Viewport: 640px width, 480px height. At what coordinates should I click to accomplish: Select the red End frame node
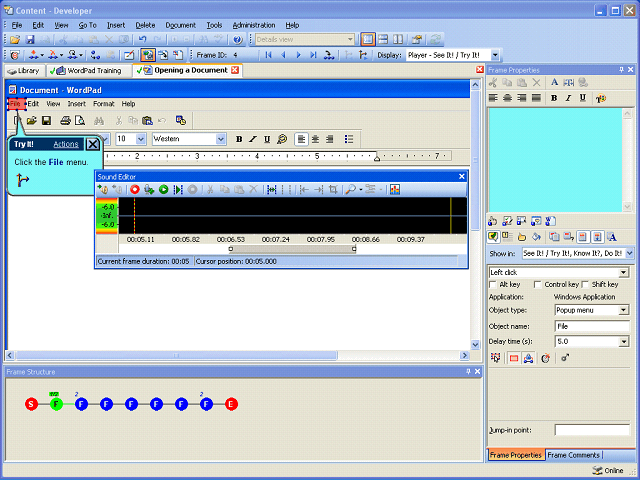[231, 404]
